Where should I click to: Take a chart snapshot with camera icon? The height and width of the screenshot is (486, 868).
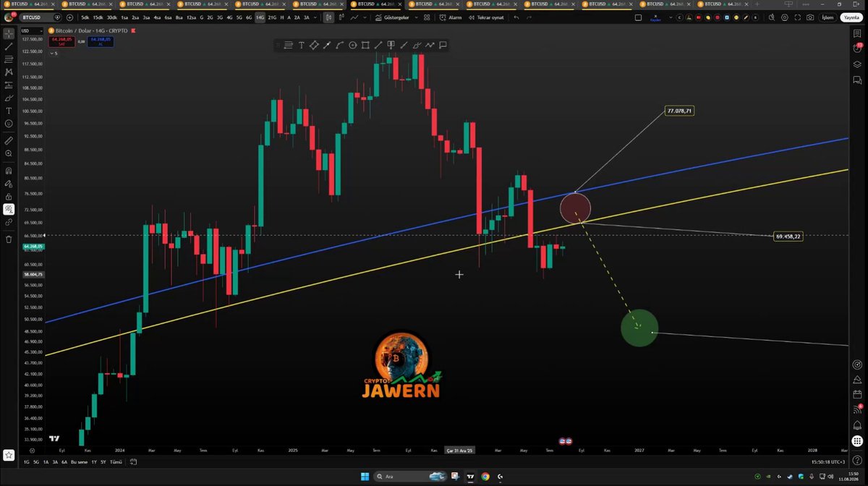point(809,17)
